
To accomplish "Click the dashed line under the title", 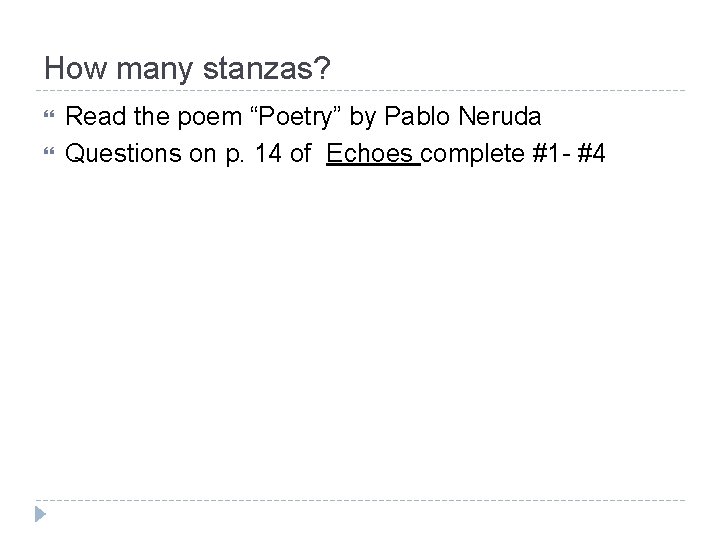I will coord(360,91).
